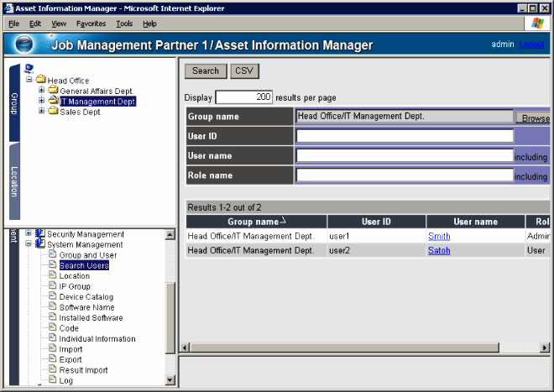Switch to the Location side tab
The width and height of the screenshot is (554, 392).
[14, 180]
